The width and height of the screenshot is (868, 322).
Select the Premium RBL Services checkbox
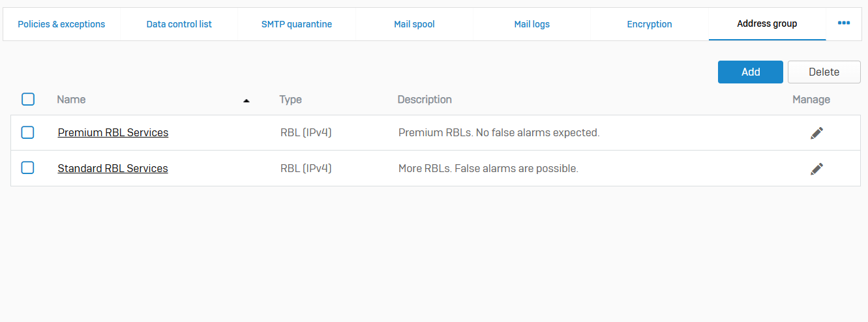point(28,133)
